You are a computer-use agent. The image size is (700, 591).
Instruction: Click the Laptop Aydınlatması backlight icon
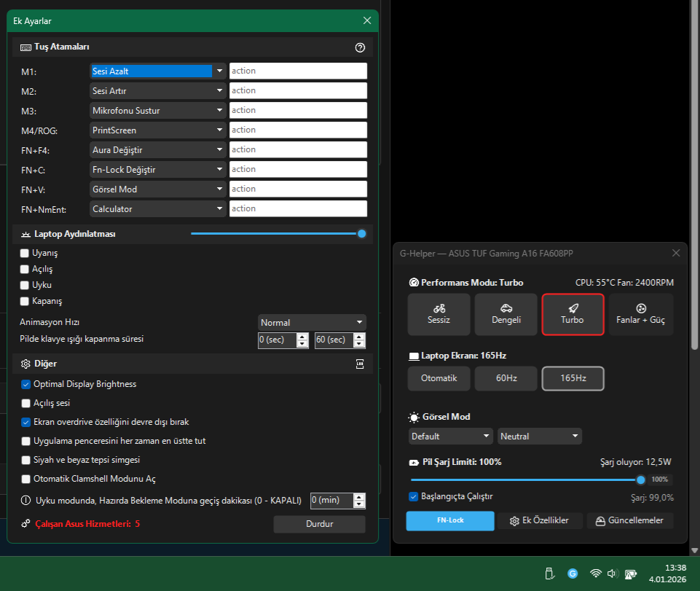(26, 234)
